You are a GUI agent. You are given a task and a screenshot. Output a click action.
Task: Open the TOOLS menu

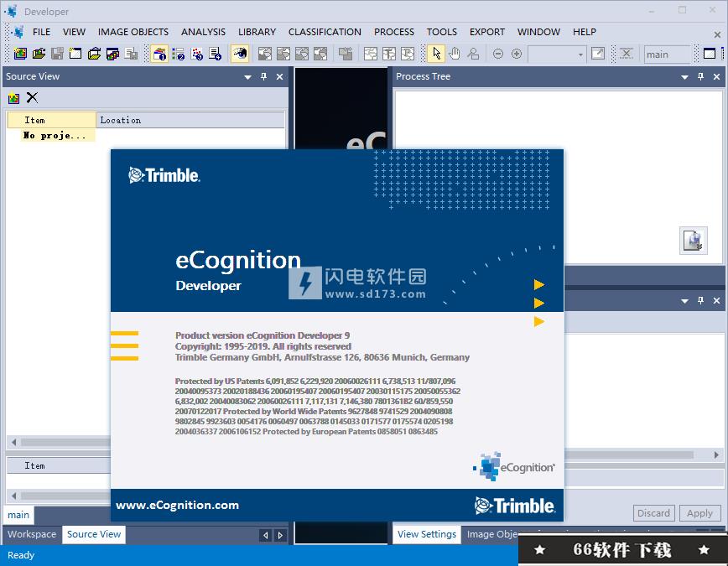click(442, 32)
